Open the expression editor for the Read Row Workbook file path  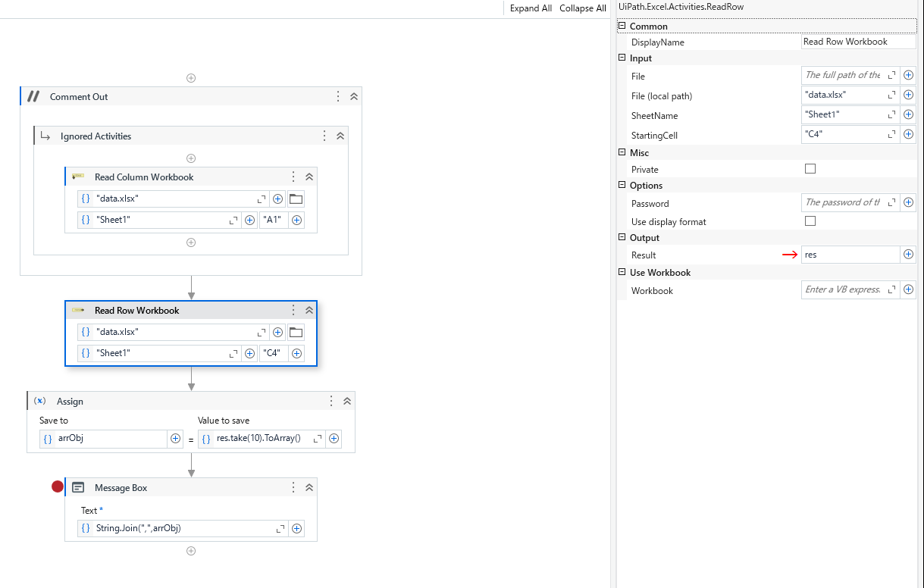coord(262,332)
